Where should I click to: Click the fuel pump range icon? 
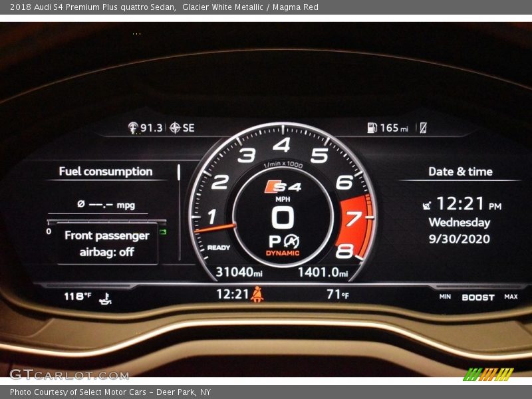[372, 128]
